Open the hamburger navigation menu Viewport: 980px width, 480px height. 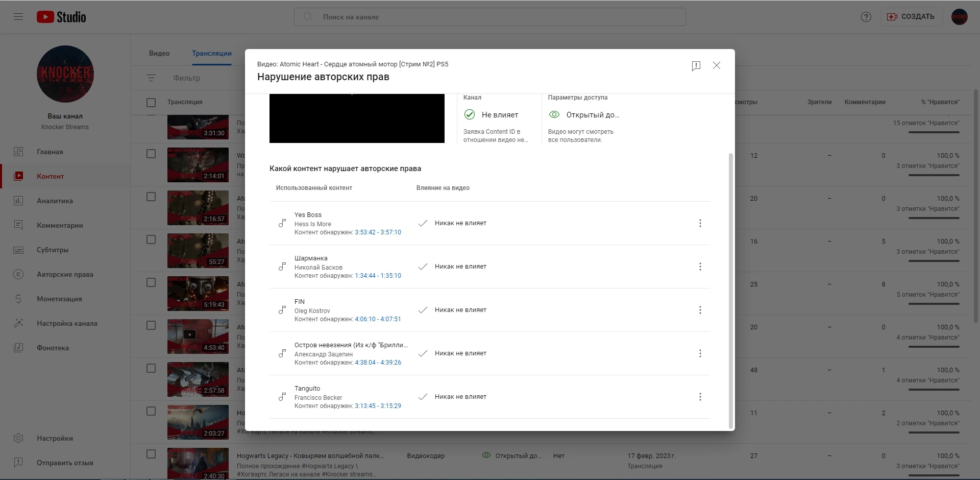[x=18, y=17]
